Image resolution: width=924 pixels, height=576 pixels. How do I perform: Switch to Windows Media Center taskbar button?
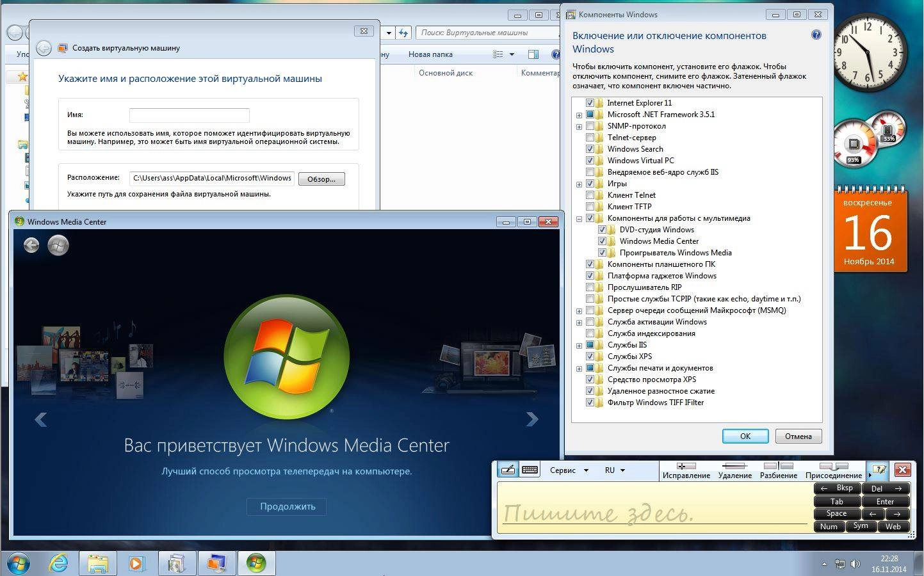256,563
